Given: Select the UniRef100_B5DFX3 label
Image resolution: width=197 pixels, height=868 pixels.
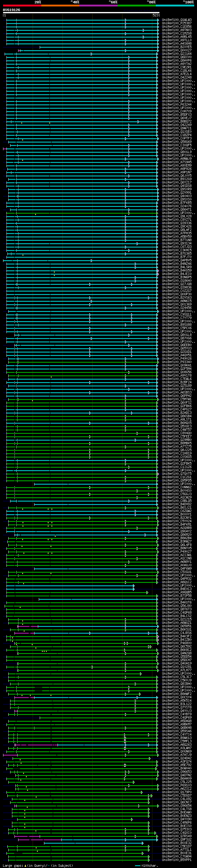Looking at the screenshot, I should 177,115.
